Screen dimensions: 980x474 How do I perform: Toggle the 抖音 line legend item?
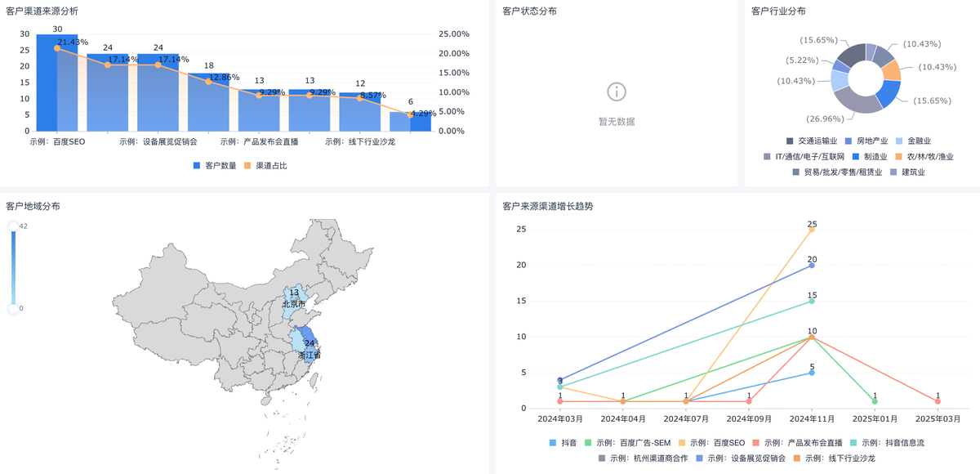tap(563, 442)
